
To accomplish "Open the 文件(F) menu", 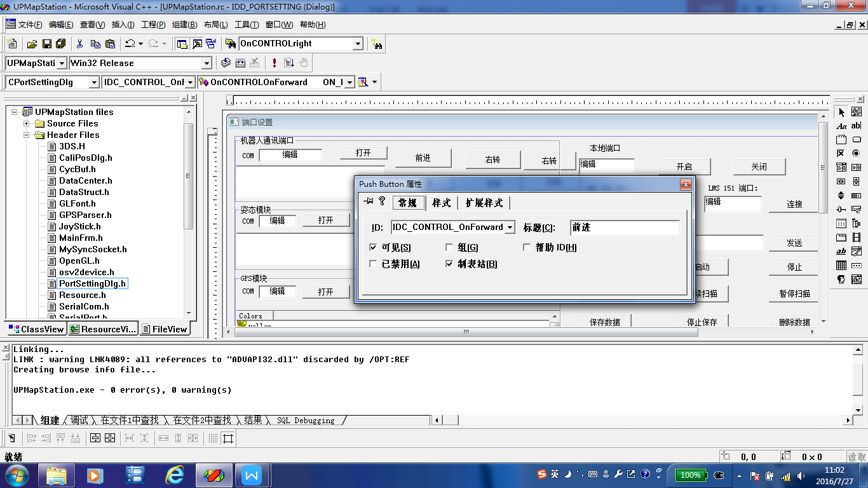I will [30, 25].
